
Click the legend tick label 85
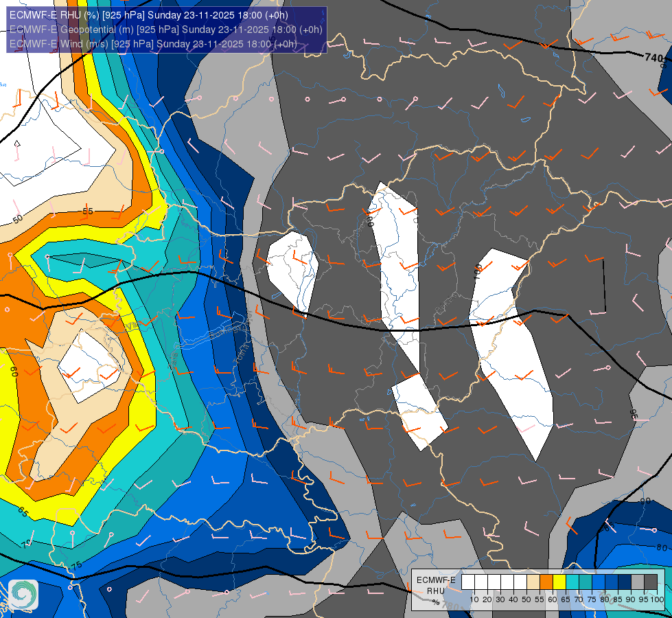[x=618, y=599]
